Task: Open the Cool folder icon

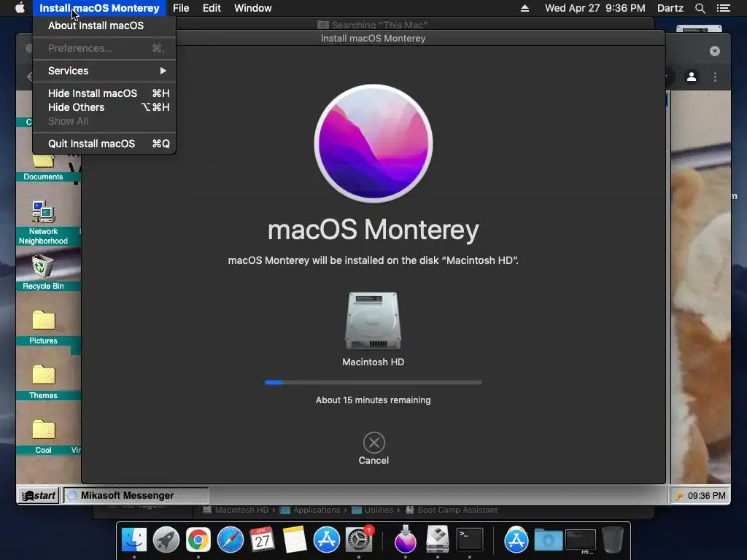Action: pos(43,436)
